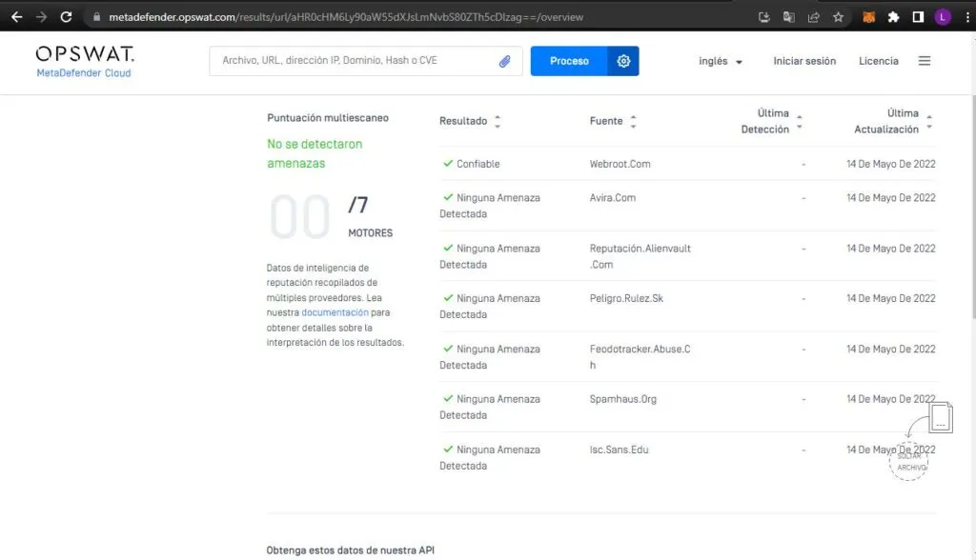Viewport: 976px width, 560px height.
Task: Click the OPSWAT MetaDefender Cloud logo
Action: click(x=84, y=61)
